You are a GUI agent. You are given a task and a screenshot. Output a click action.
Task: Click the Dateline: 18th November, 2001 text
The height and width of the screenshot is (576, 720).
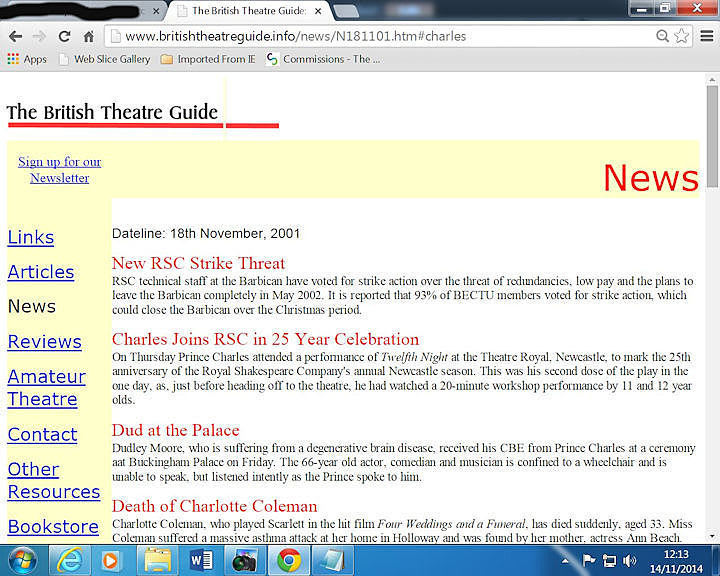pyautogui.click(x=206, y=233)
